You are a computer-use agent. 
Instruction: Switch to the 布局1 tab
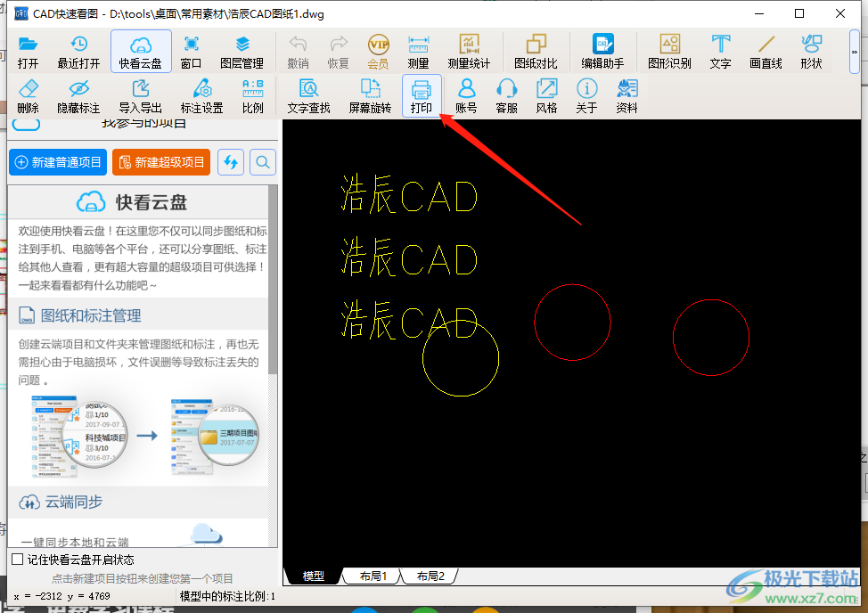(373, 576)
